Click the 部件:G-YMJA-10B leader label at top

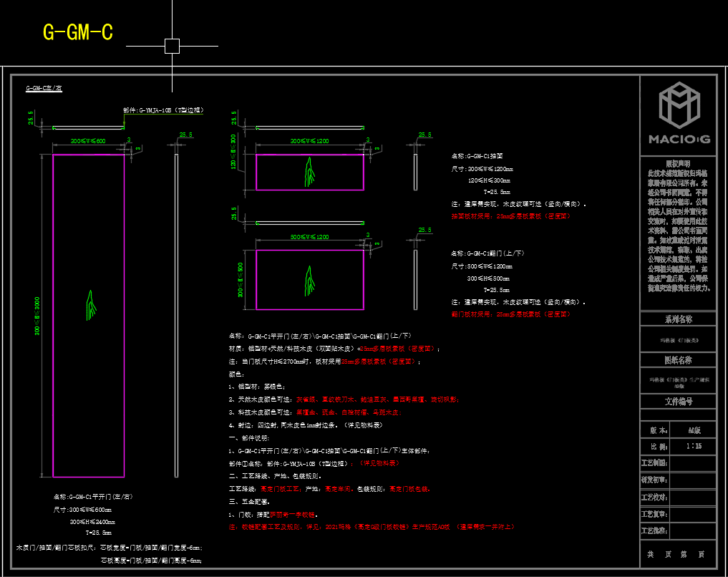[163, 110]
